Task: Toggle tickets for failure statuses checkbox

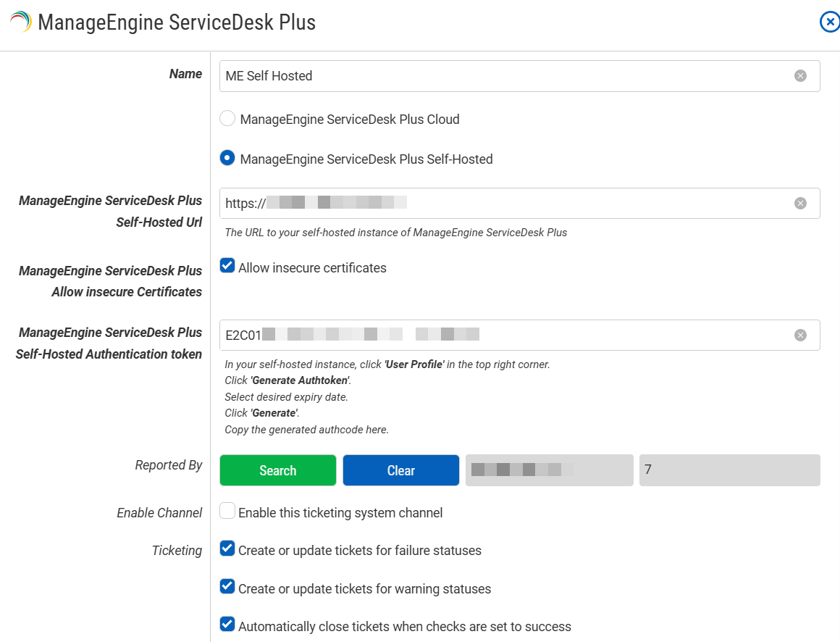Action: [x=227, y=549]
